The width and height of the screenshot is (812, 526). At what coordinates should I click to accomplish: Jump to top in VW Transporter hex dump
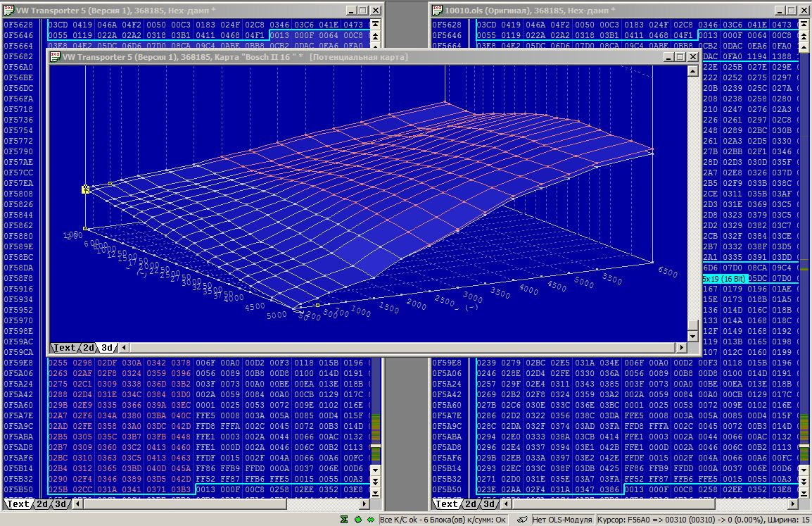[376, 25]
